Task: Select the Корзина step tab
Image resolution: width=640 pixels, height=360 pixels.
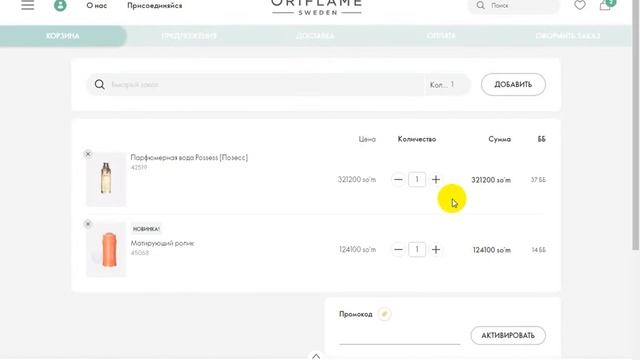Action: (x=63, y=36)
